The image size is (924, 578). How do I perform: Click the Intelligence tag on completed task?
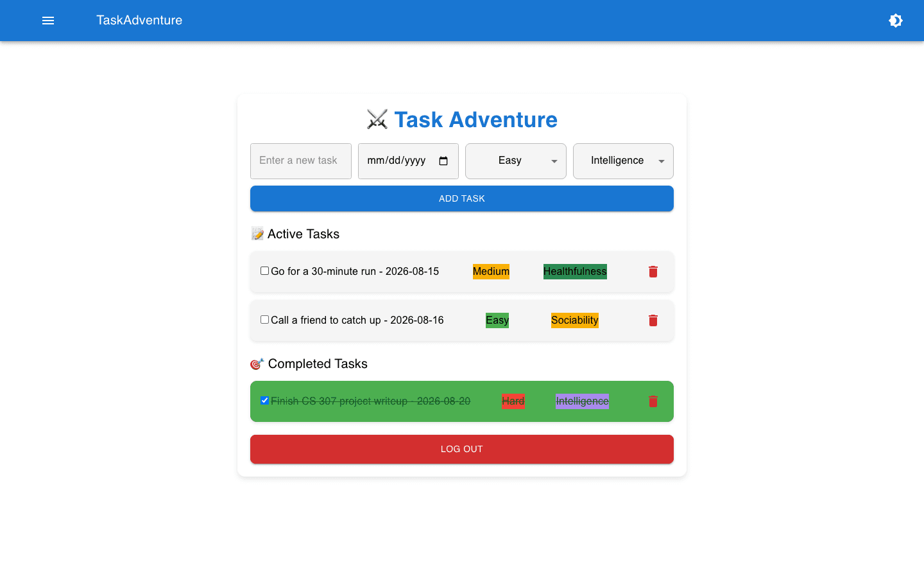tap(582, 401)
